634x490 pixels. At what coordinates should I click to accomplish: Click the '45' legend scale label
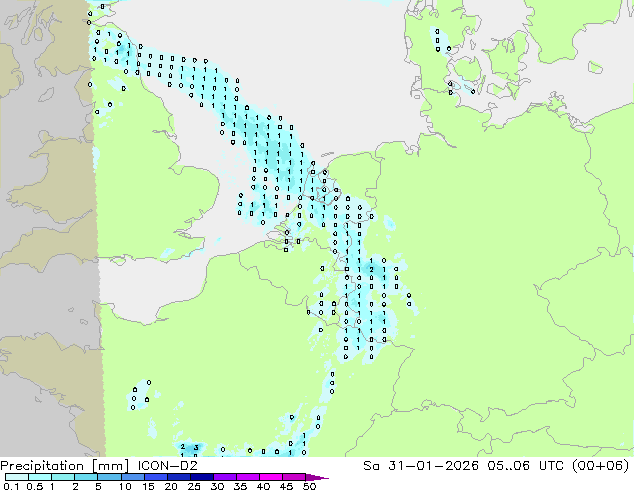click(x=286, y=486)
